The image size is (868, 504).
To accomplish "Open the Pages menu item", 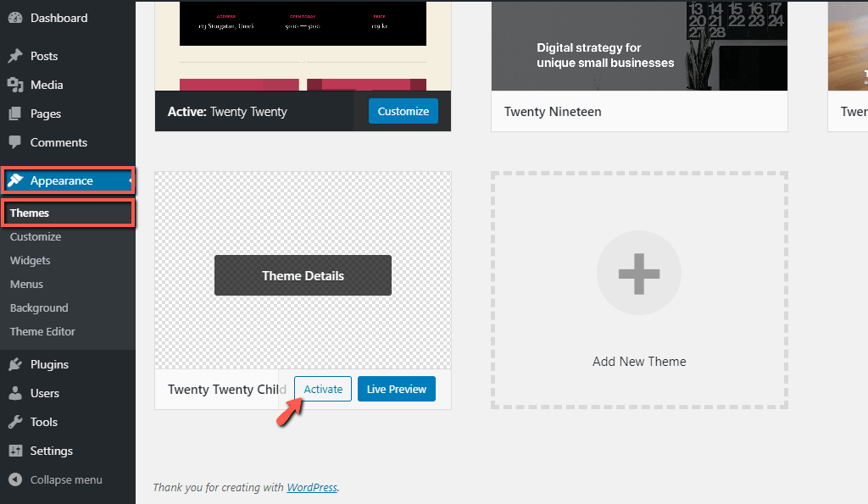I will pos(46,114).
